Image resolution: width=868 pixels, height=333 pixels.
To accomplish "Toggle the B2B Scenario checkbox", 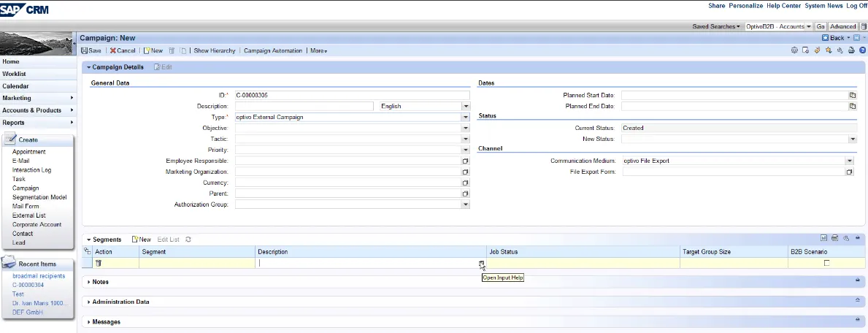I will click(826, 263).
